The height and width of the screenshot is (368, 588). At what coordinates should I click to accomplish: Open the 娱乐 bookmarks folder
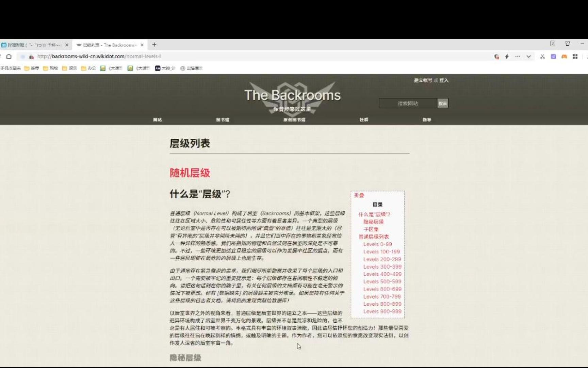click(x=70, y=68)
